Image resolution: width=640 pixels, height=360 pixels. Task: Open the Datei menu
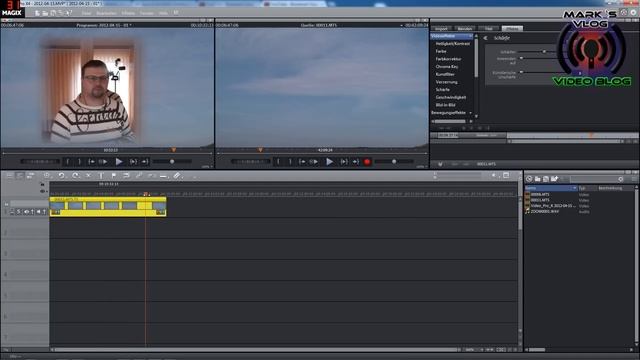point(86,13)
